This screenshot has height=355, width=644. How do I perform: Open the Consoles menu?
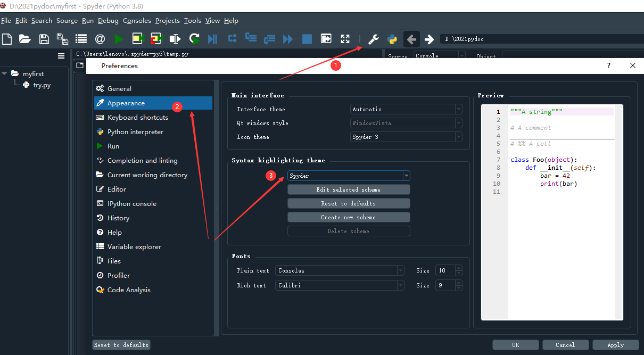pos(137,21)
